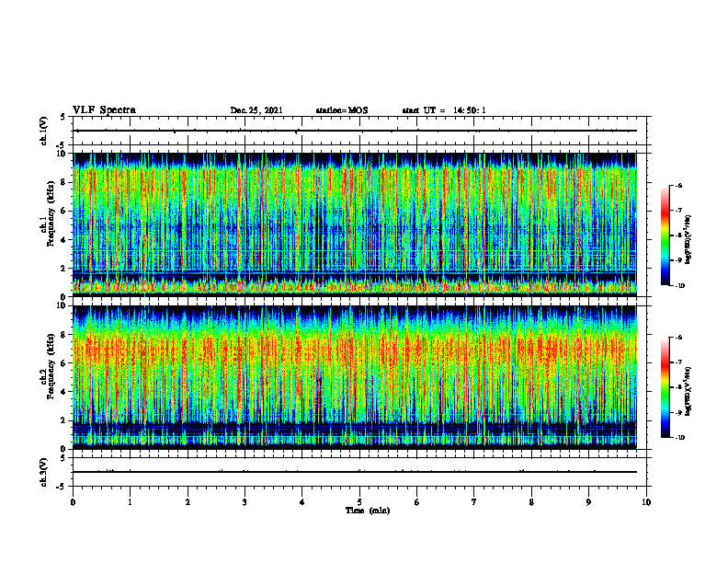
Task: Click the "9" tick on time axis
Action: (588, 502)
